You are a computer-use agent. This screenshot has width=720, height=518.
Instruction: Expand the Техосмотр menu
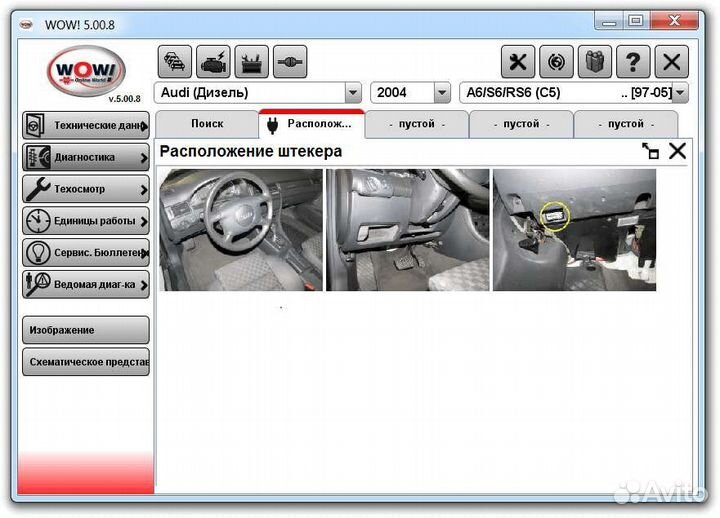(86, 189)
